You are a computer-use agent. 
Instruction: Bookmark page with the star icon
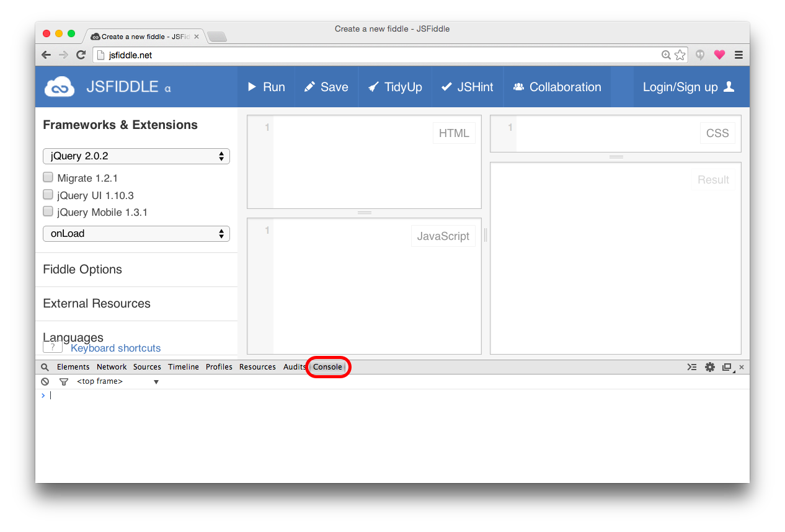680,55
